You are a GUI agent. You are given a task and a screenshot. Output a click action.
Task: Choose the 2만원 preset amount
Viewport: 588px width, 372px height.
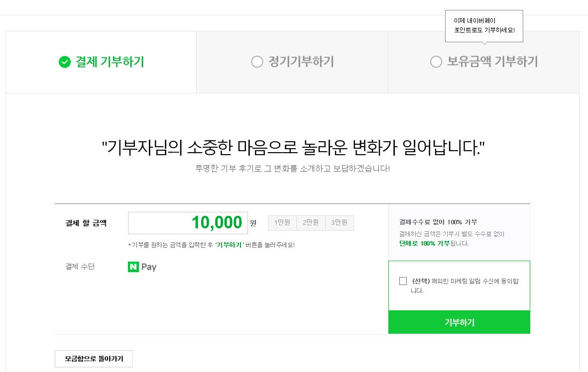[311, 223]
